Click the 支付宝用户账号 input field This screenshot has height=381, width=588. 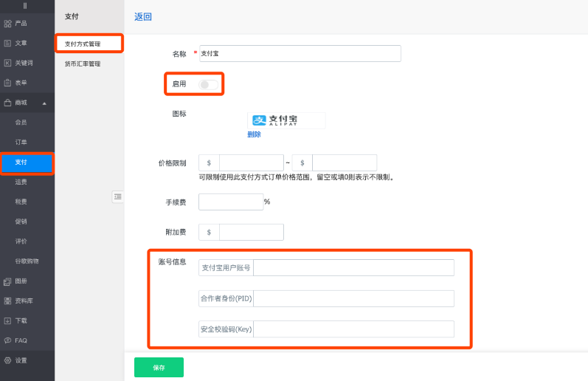[353, 267]
